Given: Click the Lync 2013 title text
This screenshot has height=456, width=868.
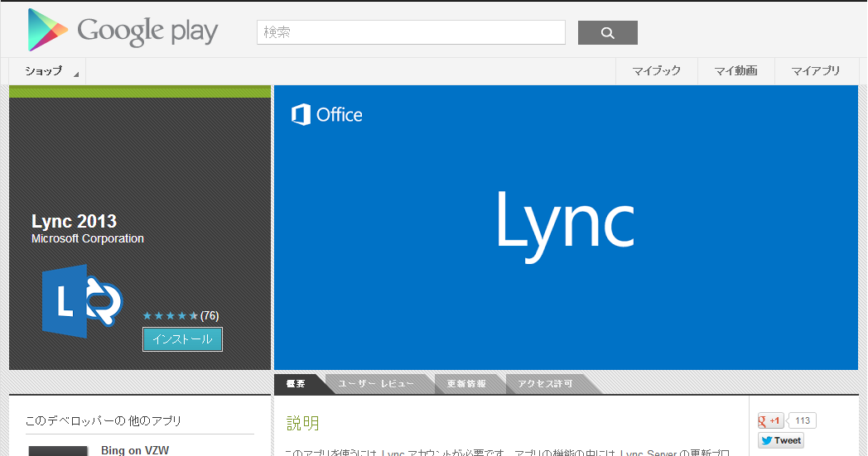Looking at the screenshot, I should [x=75, y=221].
